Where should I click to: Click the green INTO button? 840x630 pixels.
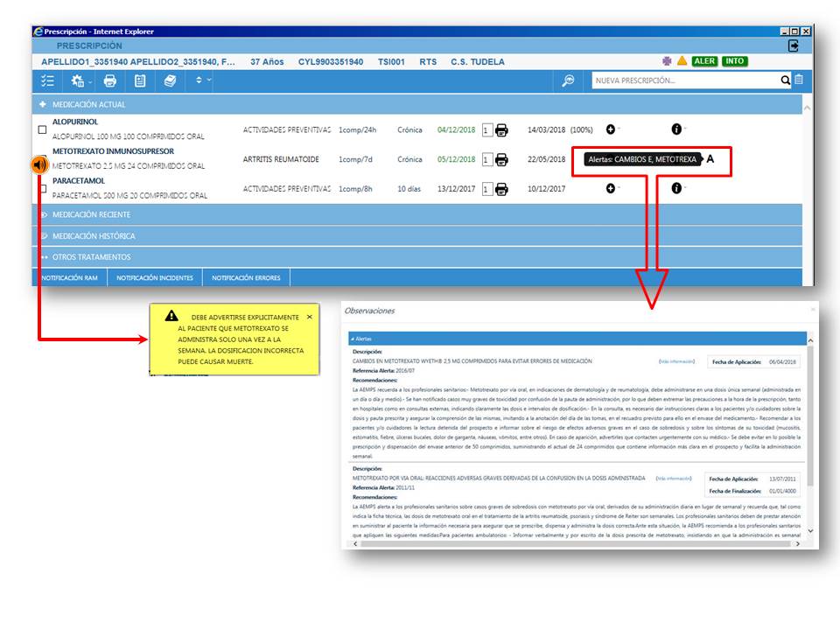pyautogui.click(x=735, y=61)
